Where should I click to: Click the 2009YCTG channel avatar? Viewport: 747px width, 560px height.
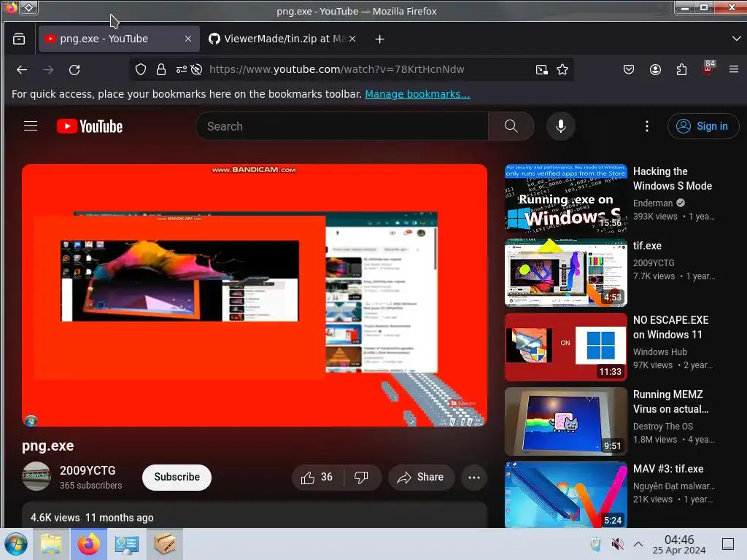[x=36, y=476]
